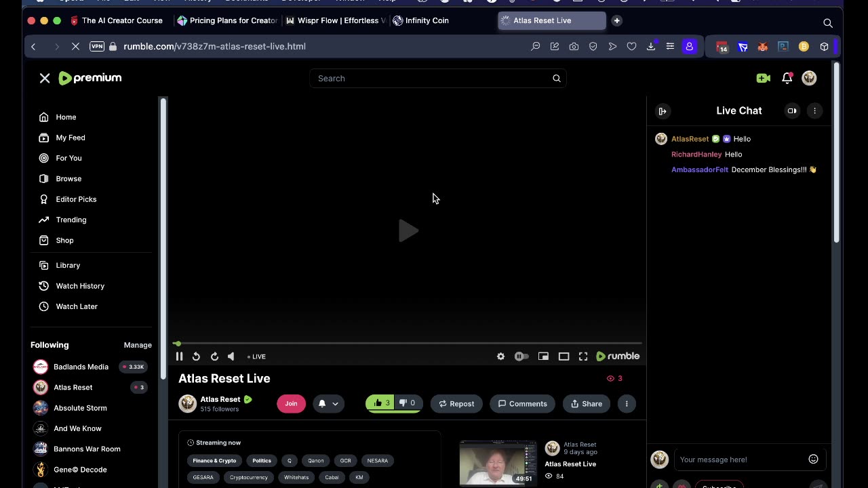868x488 pixels.
Task: Collapse the Live Chat panel
Action: [x=663, y=111]
